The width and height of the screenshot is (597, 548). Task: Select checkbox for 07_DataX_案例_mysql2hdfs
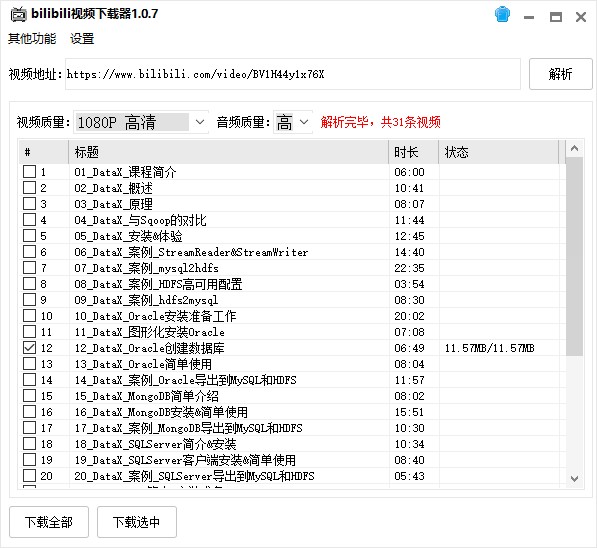29,267
